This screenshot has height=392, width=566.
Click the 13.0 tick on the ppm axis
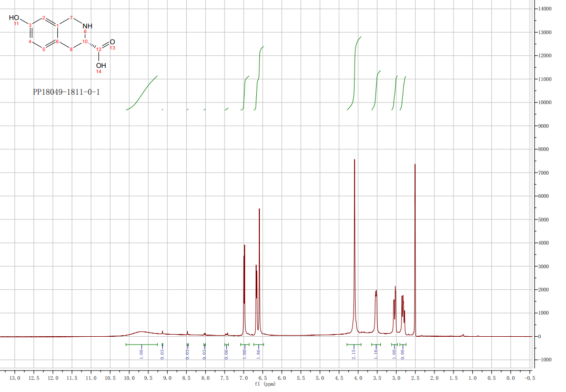15,378
